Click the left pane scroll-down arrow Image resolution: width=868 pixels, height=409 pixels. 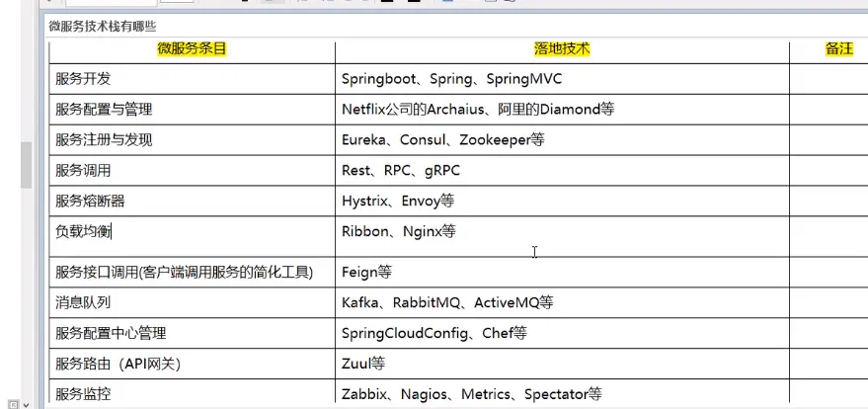click(x=26, y=404)
